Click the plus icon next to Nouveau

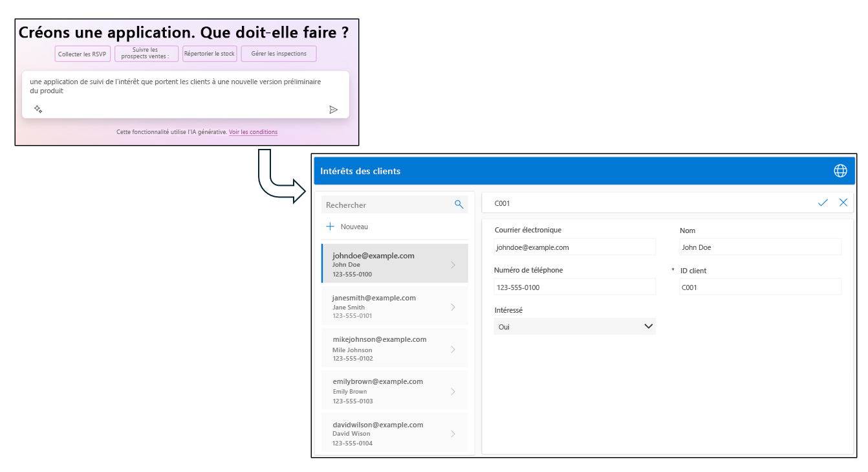(x=330, y=227)
